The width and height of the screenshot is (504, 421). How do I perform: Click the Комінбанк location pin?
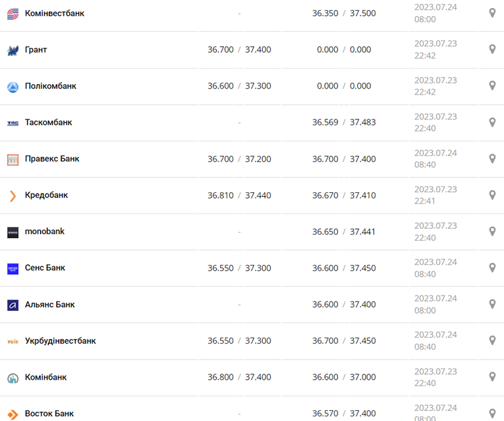pos(493,377)
